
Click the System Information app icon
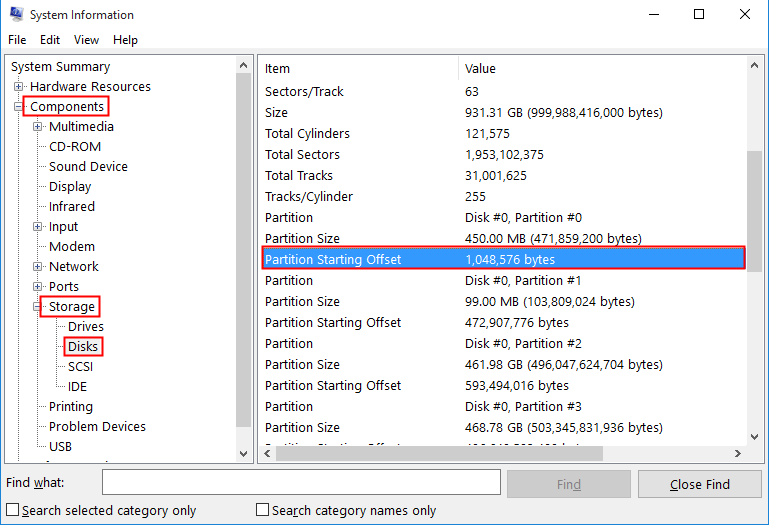tap(16, 14)
